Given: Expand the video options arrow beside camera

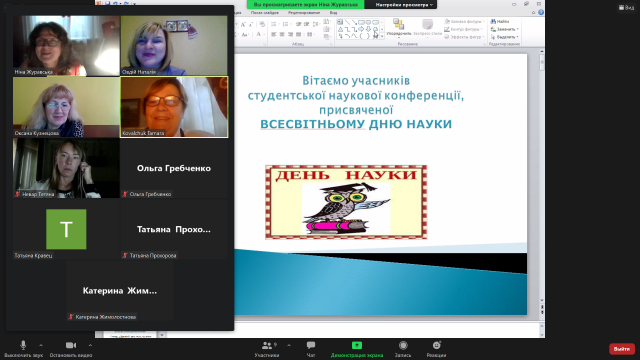Looking at the screenshot, I should (x=90, y=345).
